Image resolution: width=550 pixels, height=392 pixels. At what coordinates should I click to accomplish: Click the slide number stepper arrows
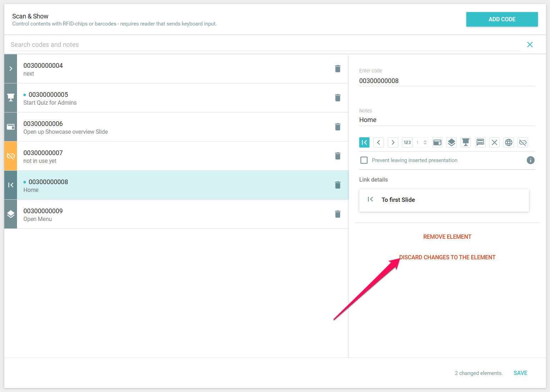pos(425,142)
